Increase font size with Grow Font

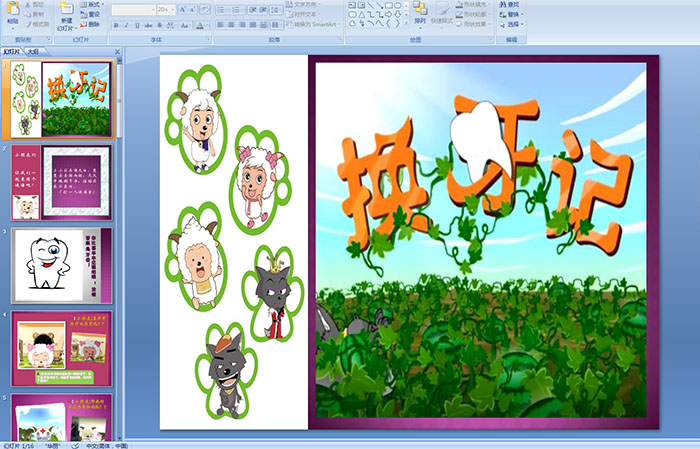tap(183, 10)
